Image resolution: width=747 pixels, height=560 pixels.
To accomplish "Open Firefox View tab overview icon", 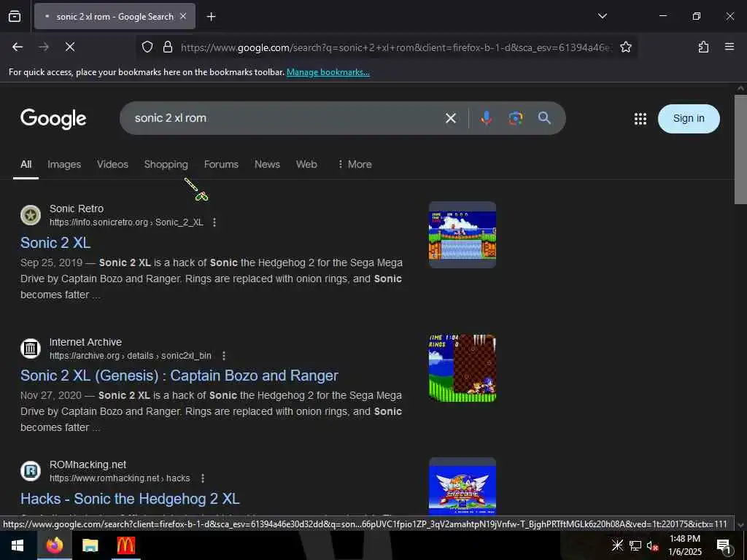I will [15, 17].
